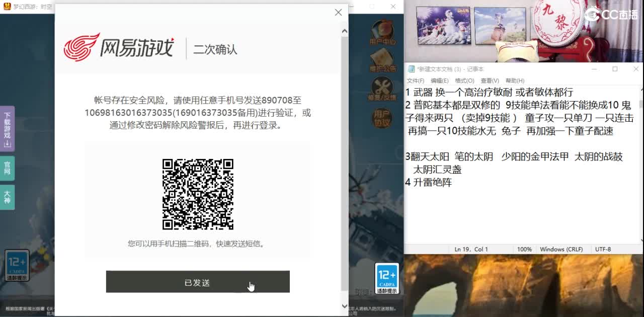Click the QR code in the dialog
The image size is (644, 317).
point(198,194)
